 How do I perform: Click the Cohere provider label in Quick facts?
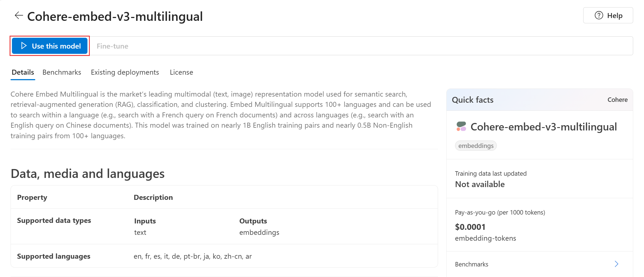(x=617, y=100)
